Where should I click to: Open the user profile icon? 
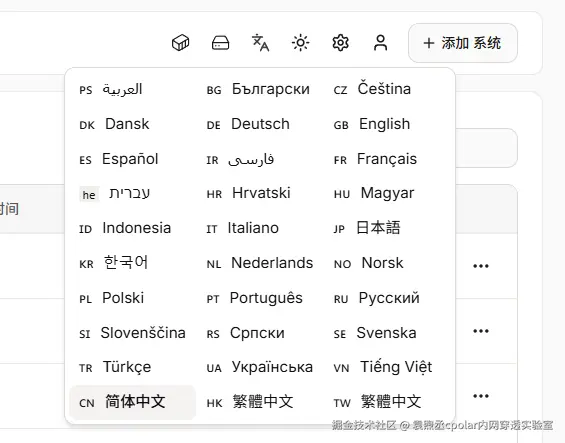[381, 43]
